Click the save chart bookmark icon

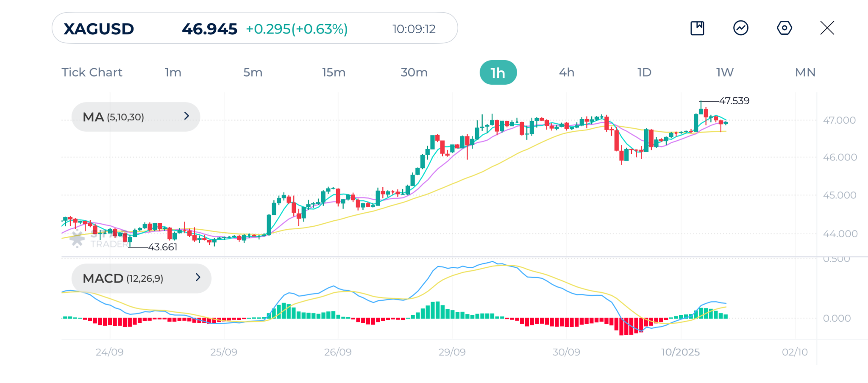point(697,28)
